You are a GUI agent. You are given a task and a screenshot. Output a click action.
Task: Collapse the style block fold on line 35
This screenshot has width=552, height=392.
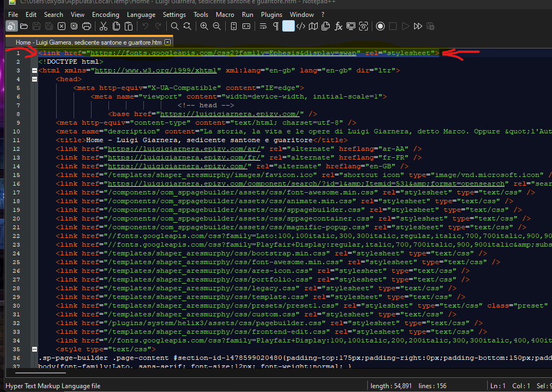(35, 349)
